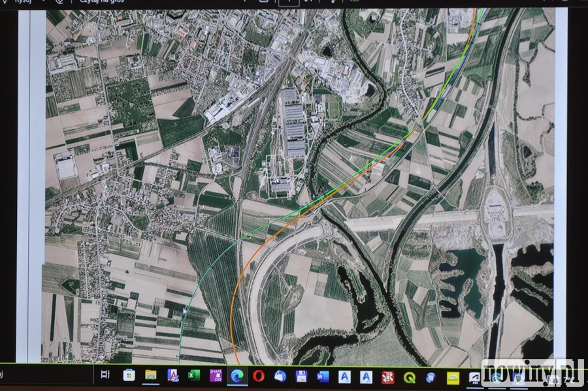The height and width of the screenshot is (391, 588).
Task: Launch the purple Shape DXF app
Action: tap(216, 375)
